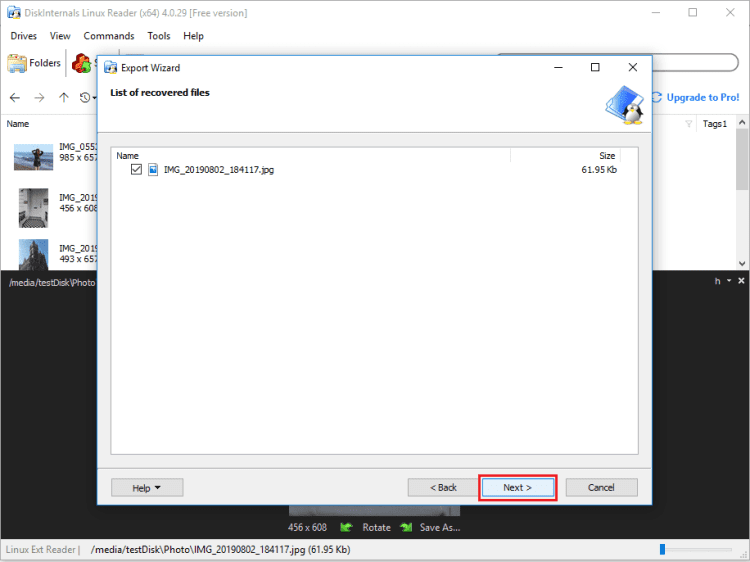Viewport: 750px width, 562px height.
Task: Click the Size column header in wizard
Action: tap(607, 155)
